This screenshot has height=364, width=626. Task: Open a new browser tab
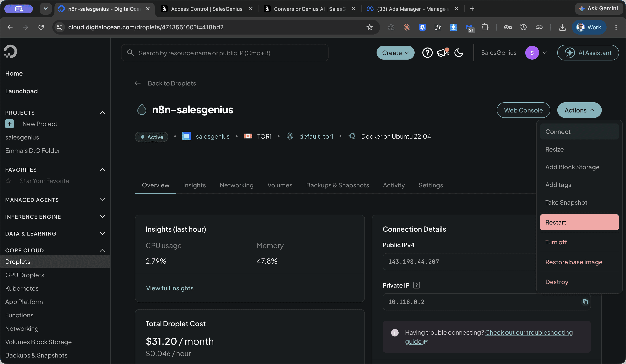pos(472,9)
